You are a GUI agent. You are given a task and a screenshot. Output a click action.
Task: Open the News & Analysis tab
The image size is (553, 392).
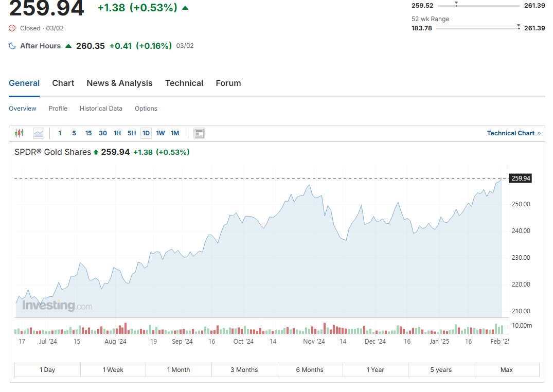119,83
